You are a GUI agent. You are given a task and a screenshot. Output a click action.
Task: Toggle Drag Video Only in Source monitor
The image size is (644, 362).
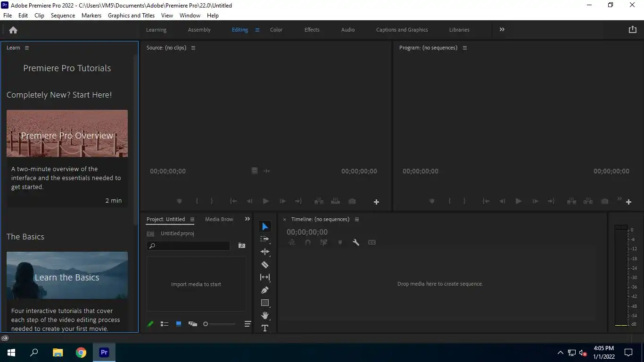tap(255, 171)
